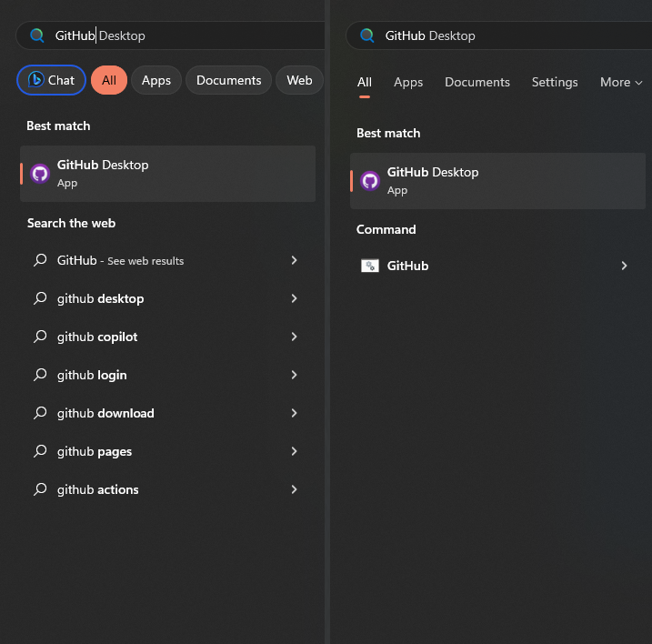
Task: Switch to the Apps tab in right panel
Action: (x=408, y=83)
